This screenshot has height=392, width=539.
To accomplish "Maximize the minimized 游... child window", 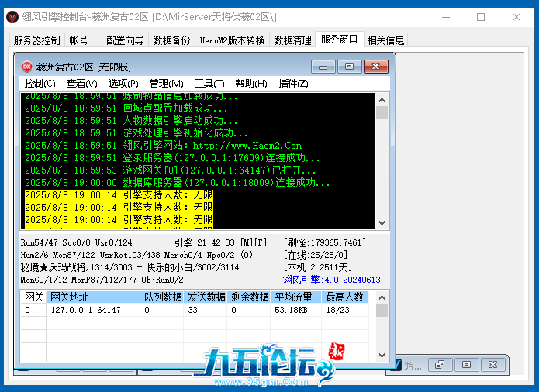I will [466, 365].
